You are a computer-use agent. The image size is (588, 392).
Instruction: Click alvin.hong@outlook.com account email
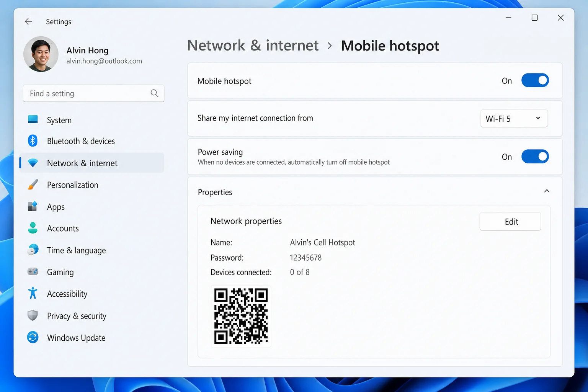[104, 61]
